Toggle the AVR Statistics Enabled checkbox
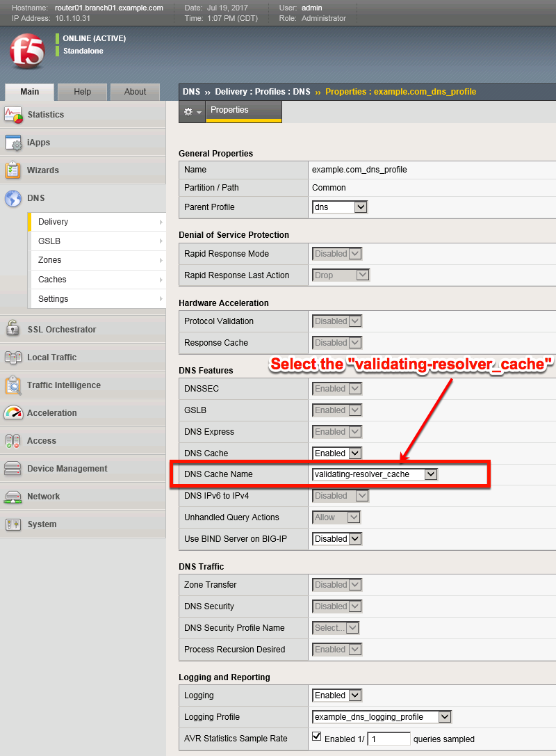The height and width of the screenshot is (756, 556). (x=316, y=737)
